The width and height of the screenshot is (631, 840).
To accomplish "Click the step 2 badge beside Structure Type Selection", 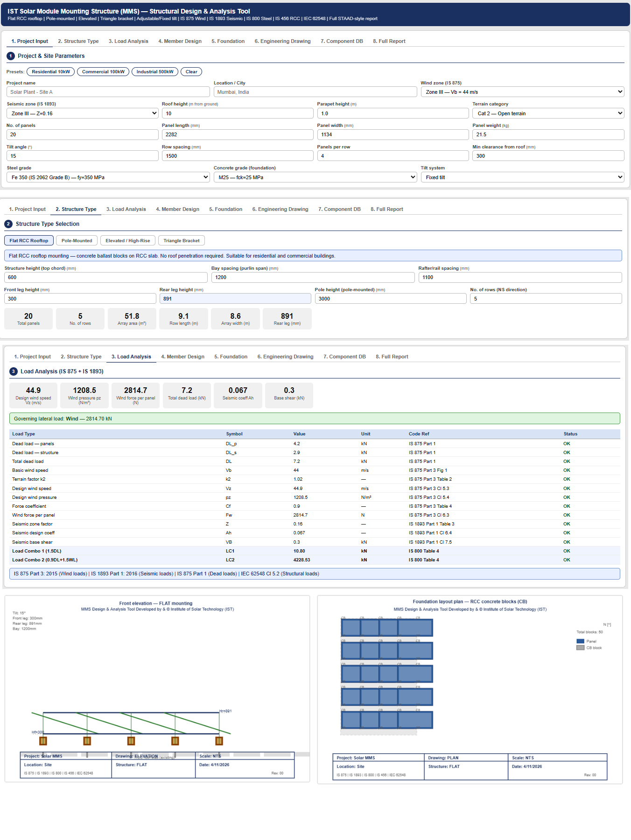I will 8,224.
